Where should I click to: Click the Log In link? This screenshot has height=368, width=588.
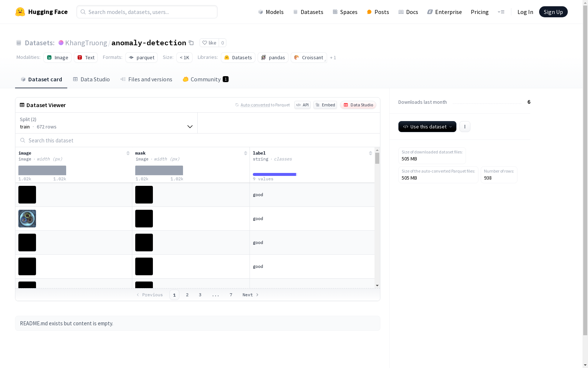tap(525, 12)
